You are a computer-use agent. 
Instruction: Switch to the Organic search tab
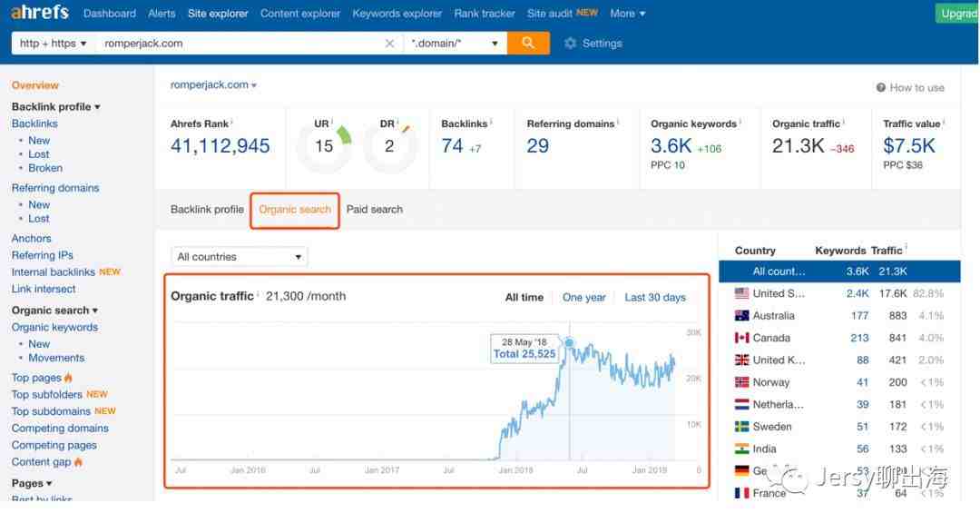click(295, 210)
